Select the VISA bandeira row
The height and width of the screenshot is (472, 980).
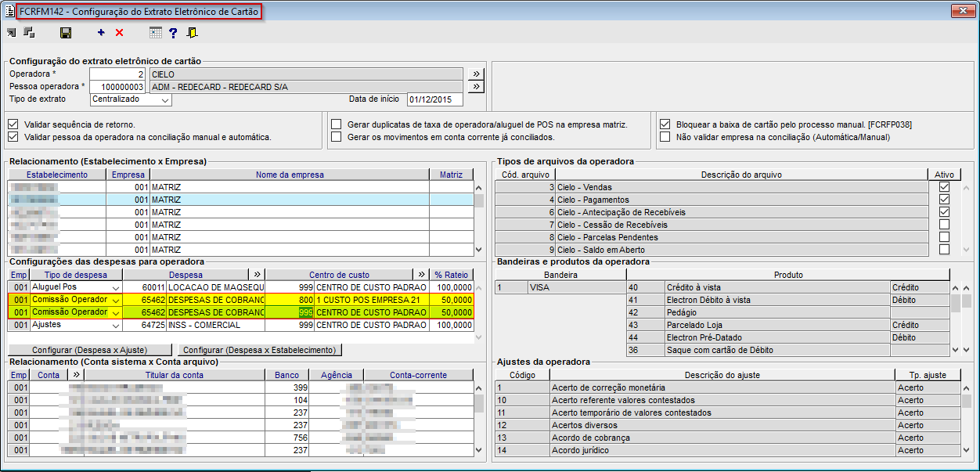tap(560, 287)
